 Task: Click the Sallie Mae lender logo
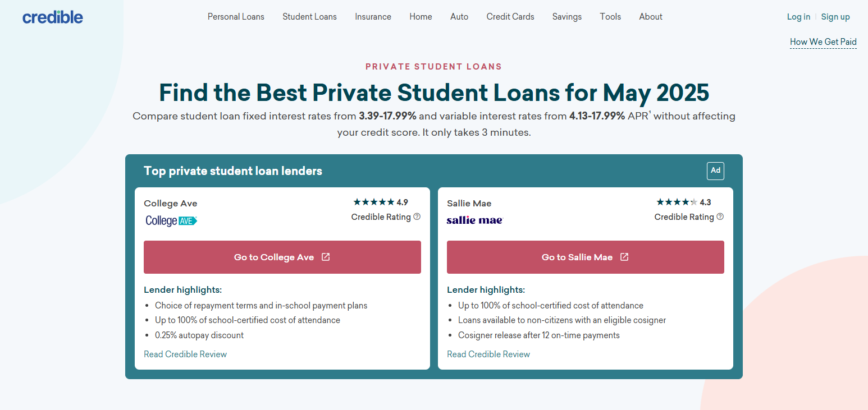click(475, 220)
